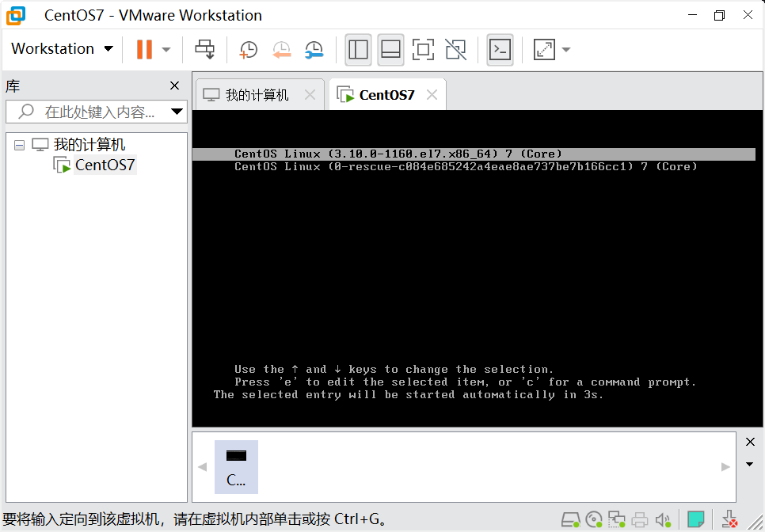Image resolution: width=765 pixels, height=532 pixels.
Task: Click the hard disk status icon
Action: [x=570, y=520]
